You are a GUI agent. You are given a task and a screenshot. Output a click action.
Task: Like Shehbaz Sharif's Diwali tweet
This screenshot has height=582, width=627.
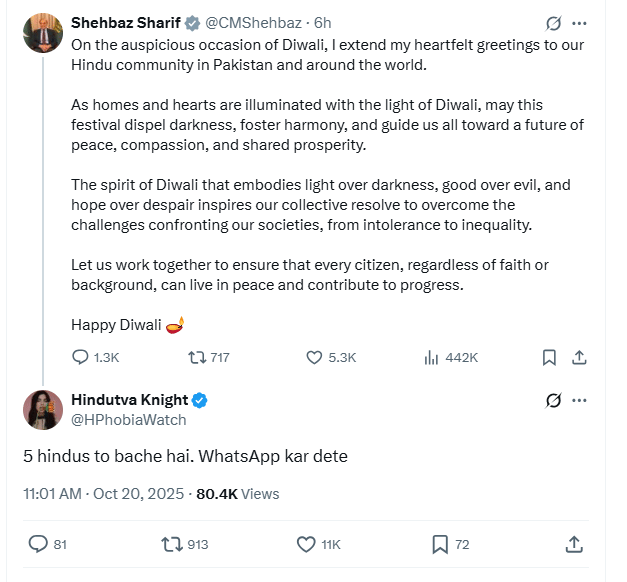(313, 357)
